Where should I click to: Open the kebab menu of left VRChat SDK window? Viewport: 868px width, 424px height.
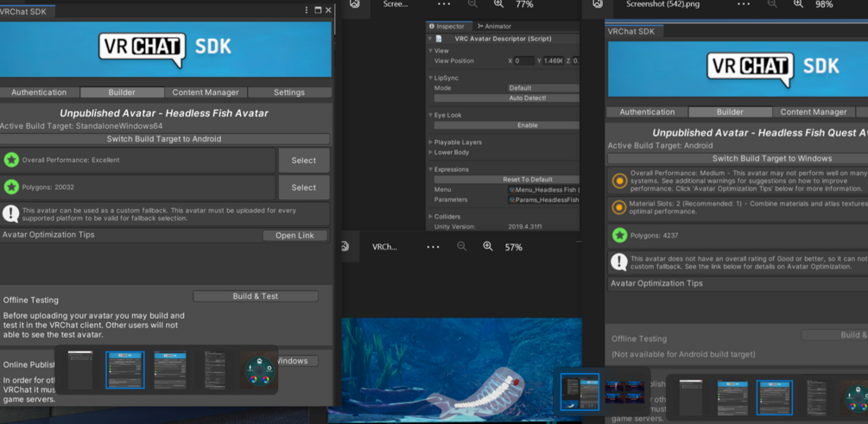click(x=307, y=10)
